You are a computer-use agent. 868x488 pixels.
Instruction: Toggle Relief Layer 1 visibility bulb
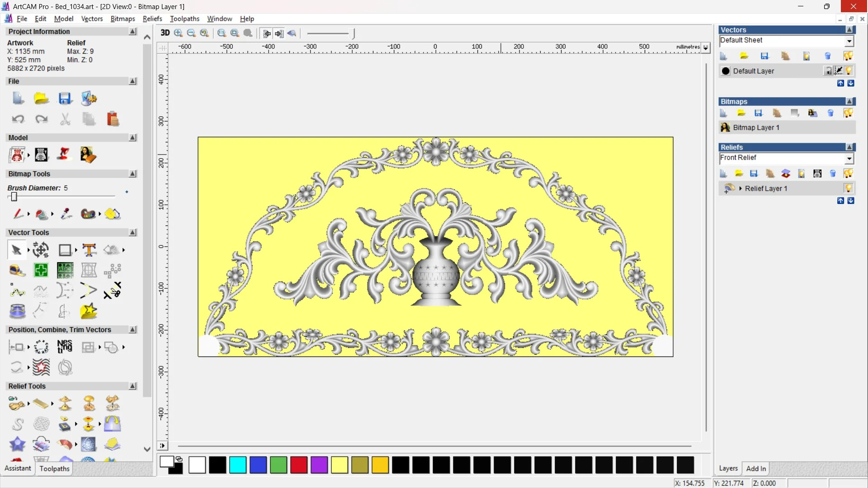click(x=848, y=188)
